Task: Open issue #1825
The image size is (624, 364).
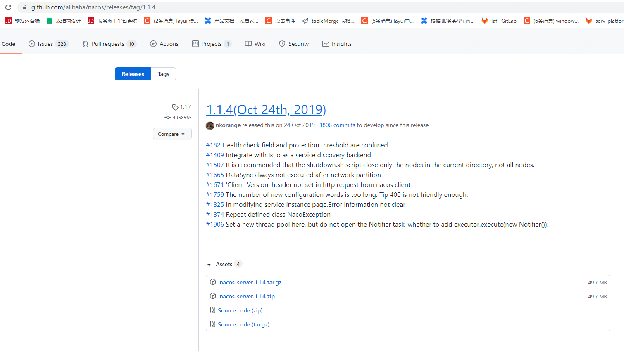Action: (215, 204)
